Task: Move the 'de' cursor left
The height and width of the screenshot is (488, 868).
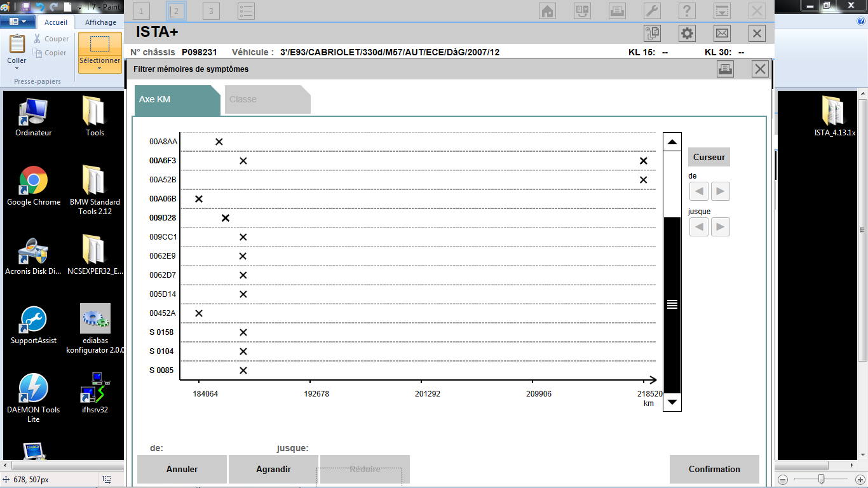Action: click(699, 191)
